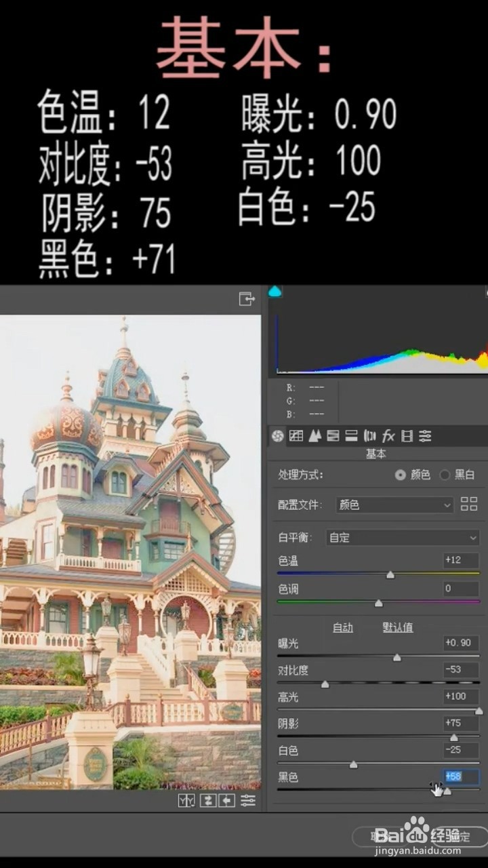Select the 黑白 treatment radio button
The width and height of the screenshot is (488, 868).
coord(445,475)
